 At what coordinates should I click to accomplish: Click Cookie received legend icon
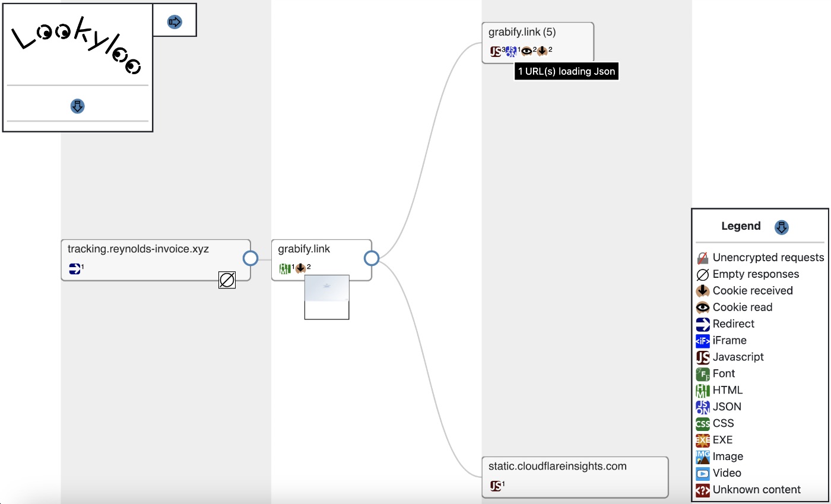703,291
